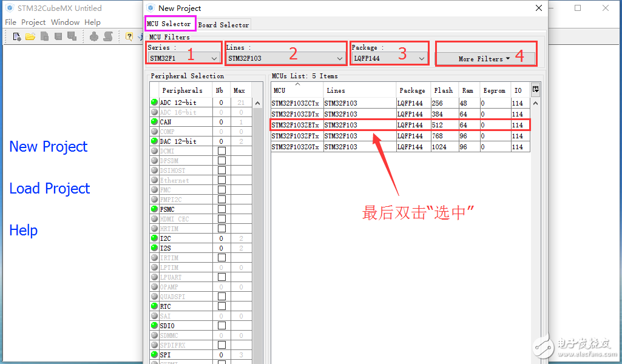Tick the DFSDM peripheral checkbox
This screenshot has height=364, width=622.
coord(221,161)
